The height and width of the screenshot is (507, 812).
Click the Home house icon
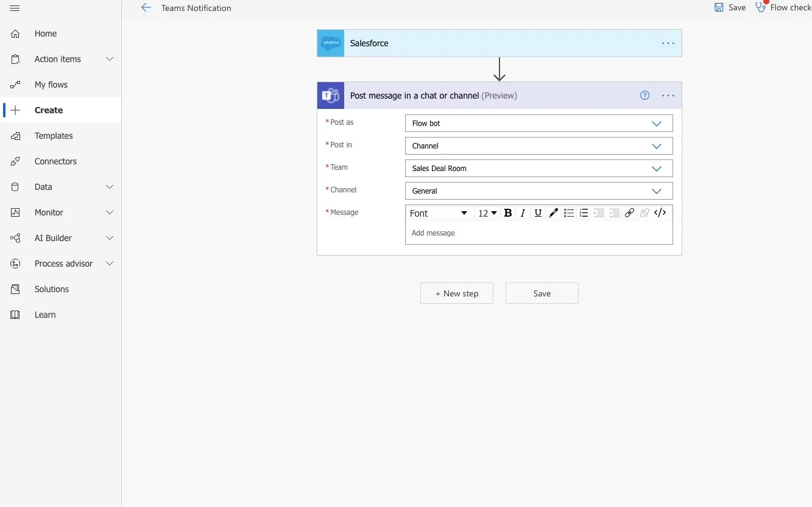(x=15, y=33)
